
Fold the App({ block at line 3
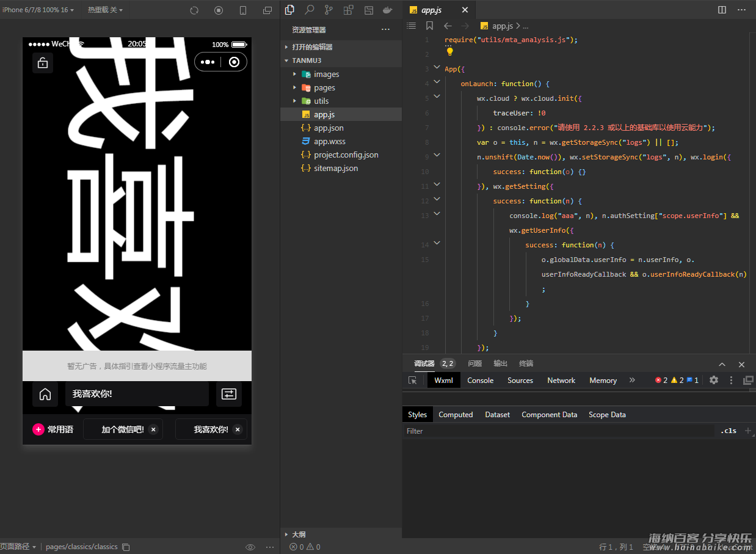click(x=437, y=67)
